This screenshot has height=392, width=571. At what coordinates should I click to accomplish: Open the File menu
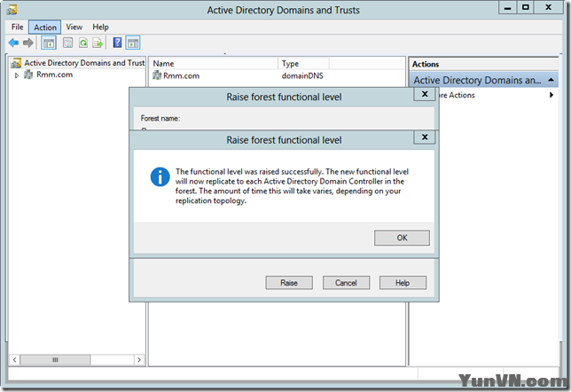tap(18, 27)
